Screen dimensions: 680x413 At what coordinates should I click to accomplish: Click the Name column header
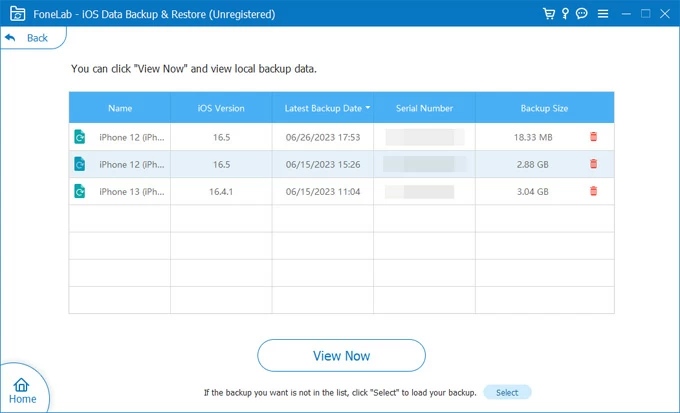click(120, 108)
